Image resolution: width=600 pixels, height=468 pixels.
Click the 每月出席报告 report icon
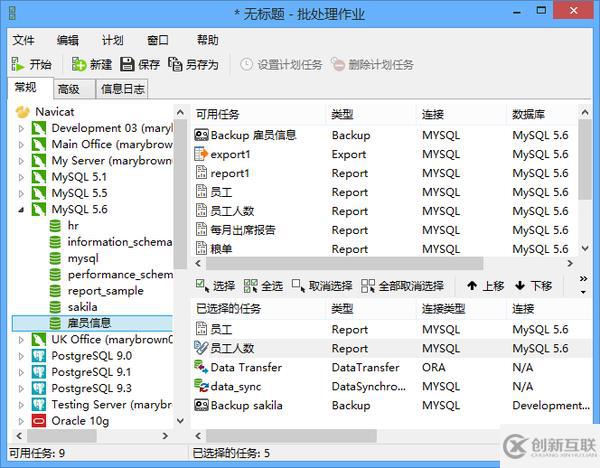tap(201, 230)
